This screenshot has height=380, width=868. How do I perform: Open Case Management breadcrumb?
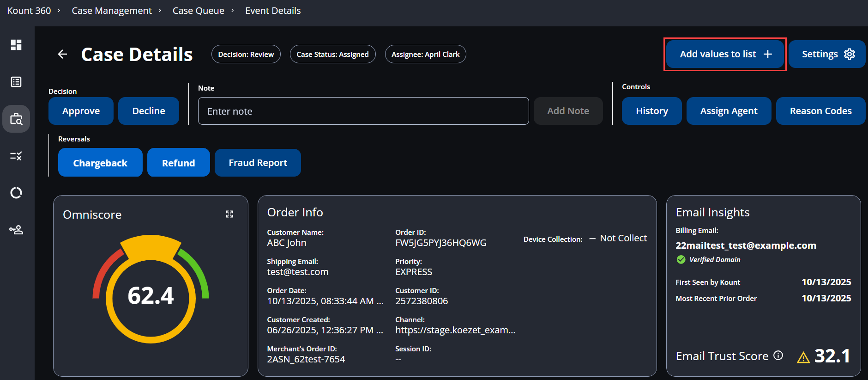click(112, 11)
